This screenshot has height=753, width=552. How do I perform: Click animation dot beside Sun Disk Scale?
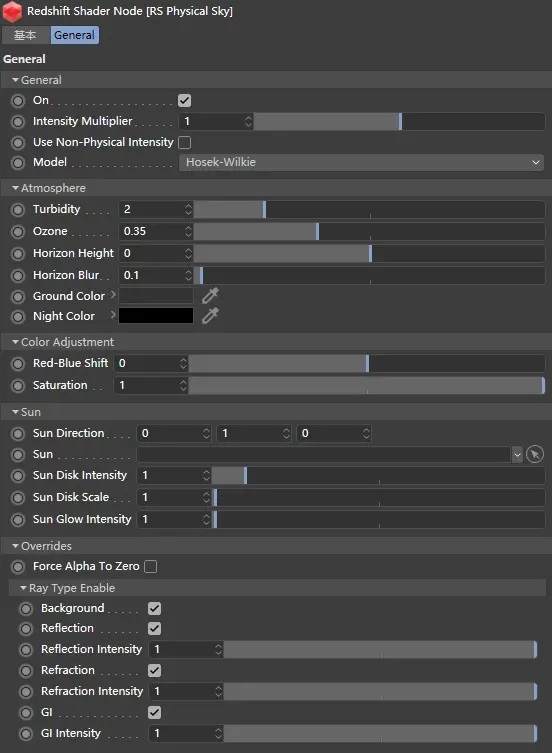(18, 498)
